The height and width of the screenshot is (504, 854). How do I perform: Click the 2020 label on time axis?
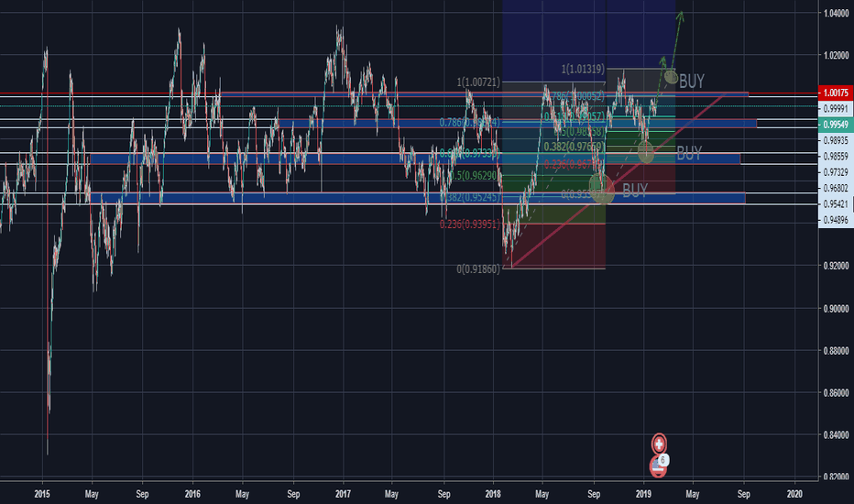point(794,494)
